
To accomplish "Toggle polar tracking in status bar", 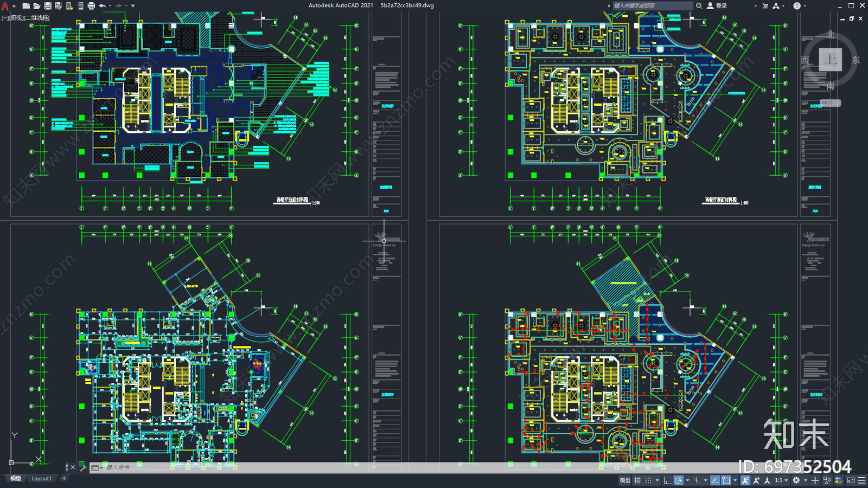I will 679,480.
